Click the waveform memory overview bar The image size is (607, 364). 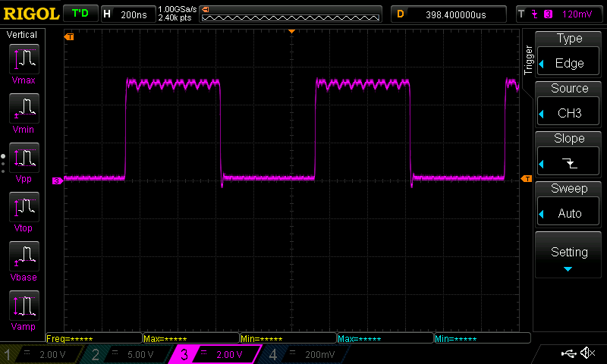tap(291, 14)
